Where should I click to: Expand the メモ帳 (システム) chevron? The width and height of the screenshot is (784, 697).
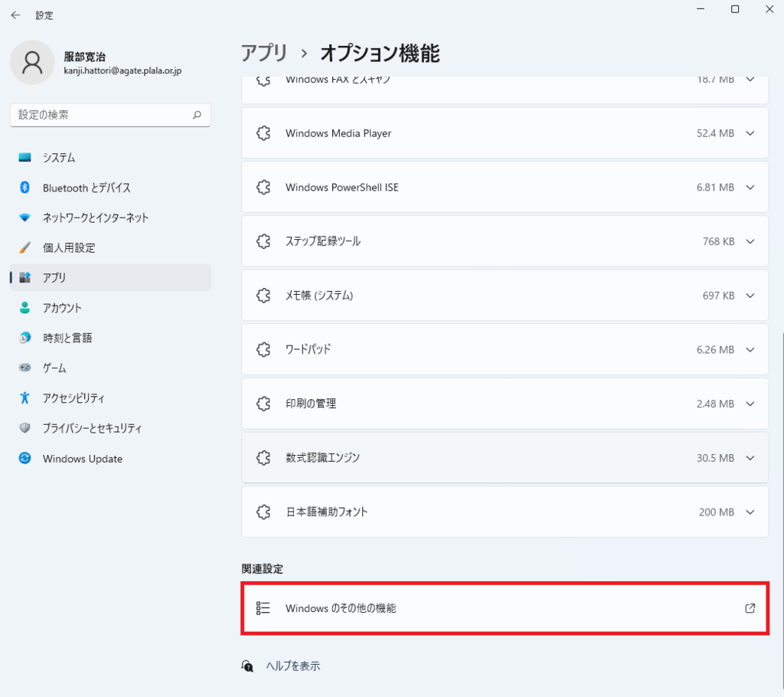click(750, 295)
